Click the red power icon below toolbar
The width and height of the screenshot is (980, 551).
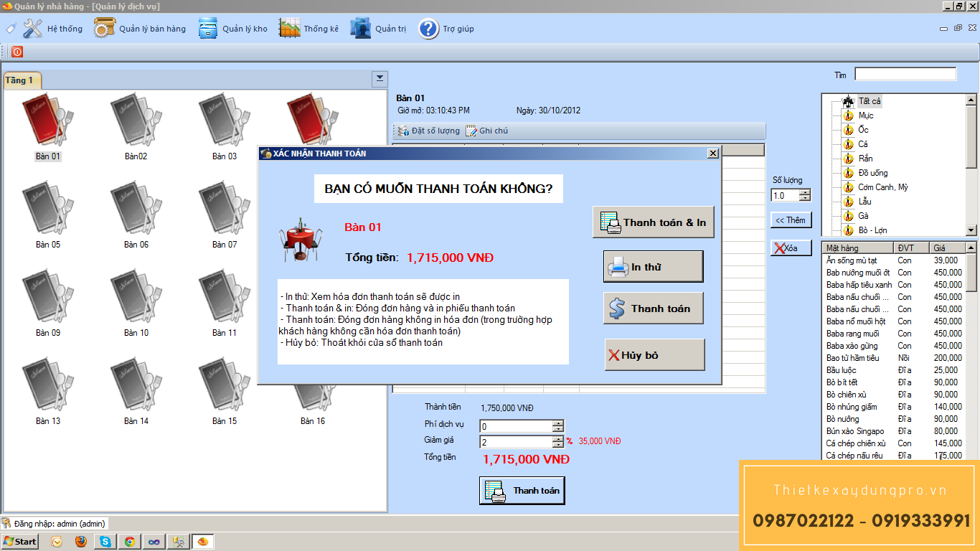point(17,52)
